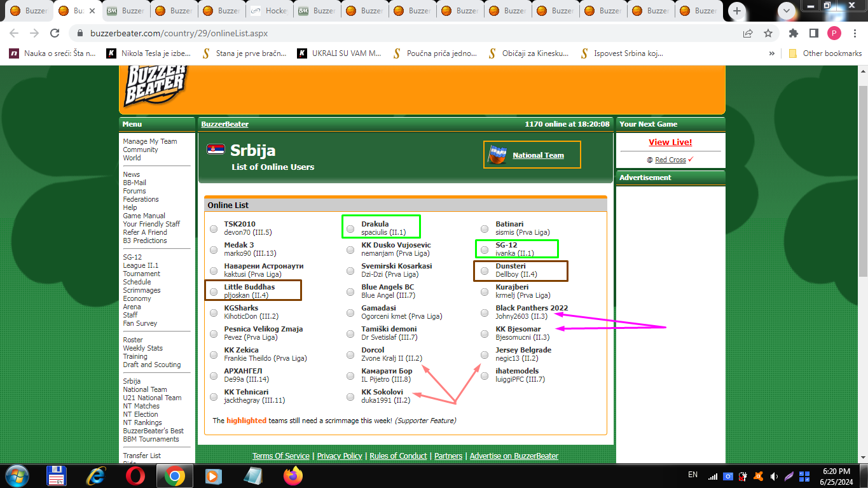Open the Chrome three-dot menu
The image size is (868, 488).
tap(854, 33)
